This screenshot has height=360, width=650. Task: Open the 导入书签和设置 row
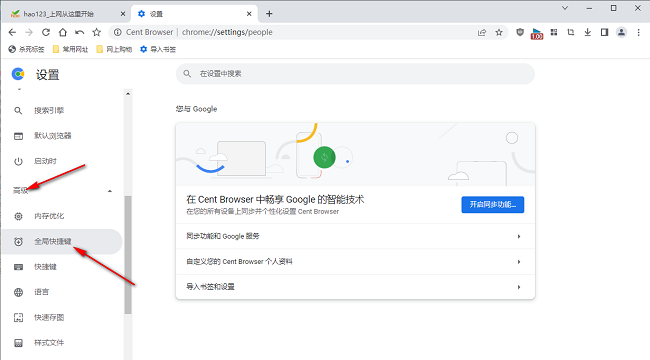pyautogui.click(x=355, y=287)
